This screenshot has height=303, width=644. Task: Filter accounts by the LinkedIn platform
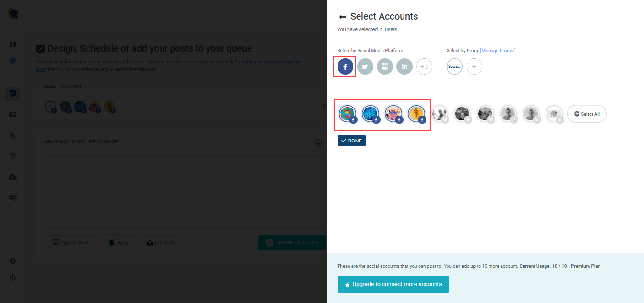click(404, 66)
